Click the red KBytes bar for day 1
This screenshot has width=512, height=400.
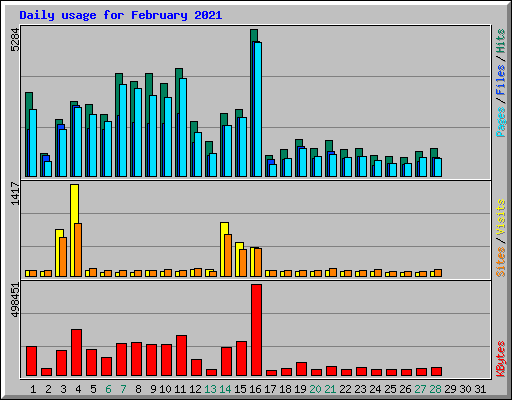(31, 361)
